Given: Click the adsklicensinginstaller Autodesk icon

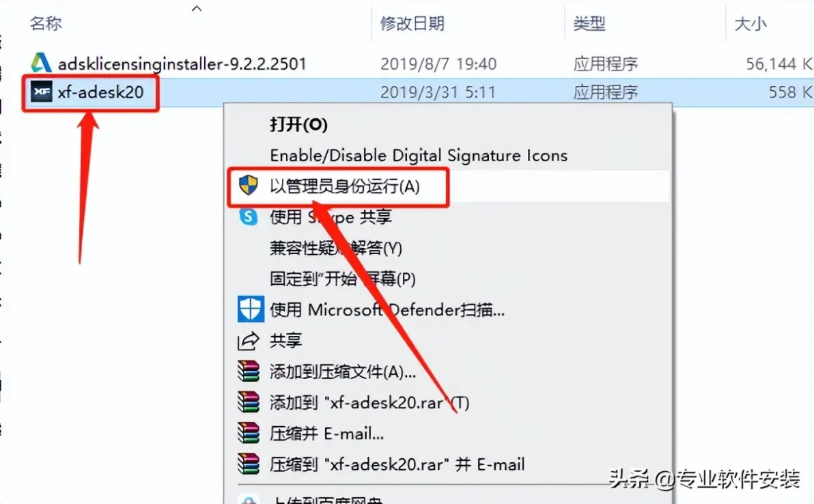Looking at the screenshot, I should click(41, 63).
